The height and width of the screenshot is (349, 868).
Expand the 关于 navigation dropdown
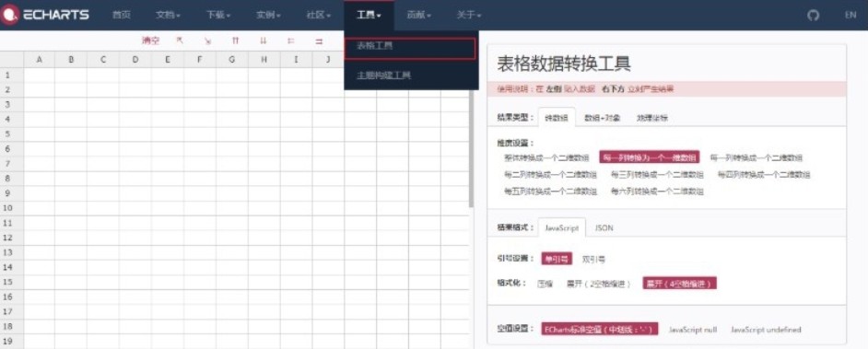469,15
